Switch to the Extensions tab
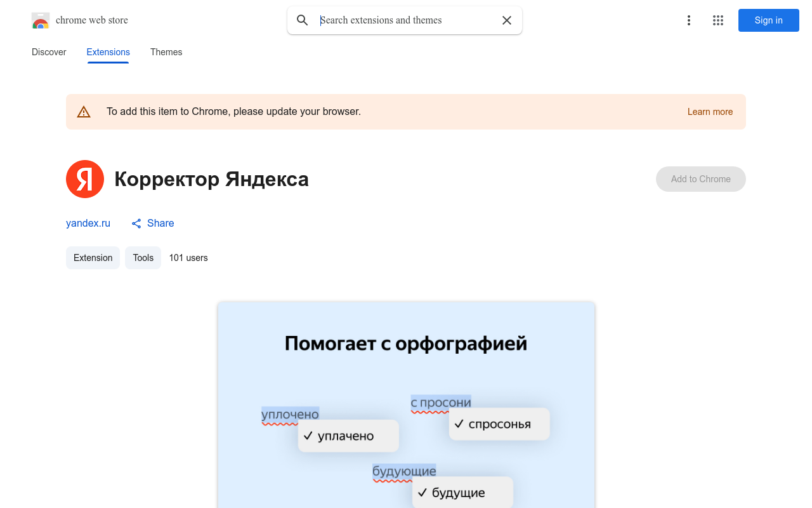This screenshot has width=812, height=508. (x=108, y=52)
